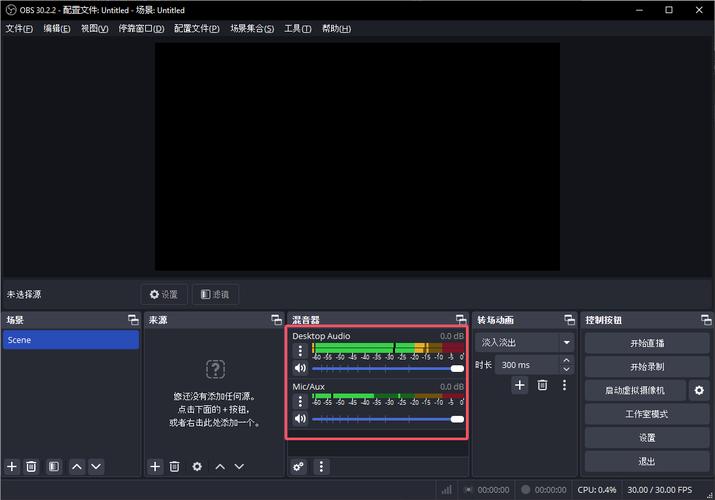Open the 文件(F) menu
Image resolution: width=715 pixels, height=500 pixels.
click(20, 28)
